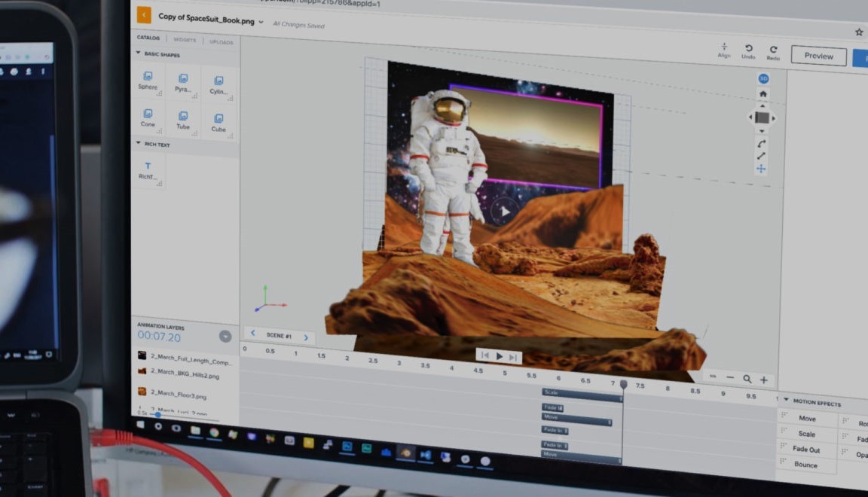This screenshot has width=868, height=497.
Task: Toggle the 3D view mode button
Action: coord(763,78)
